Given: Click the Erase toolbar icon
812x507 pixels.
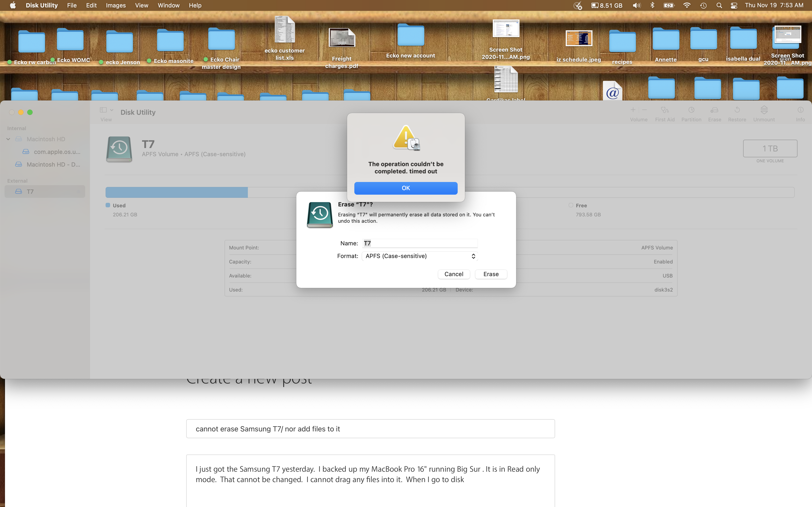Looking at the screenshot, I should 714,110.
